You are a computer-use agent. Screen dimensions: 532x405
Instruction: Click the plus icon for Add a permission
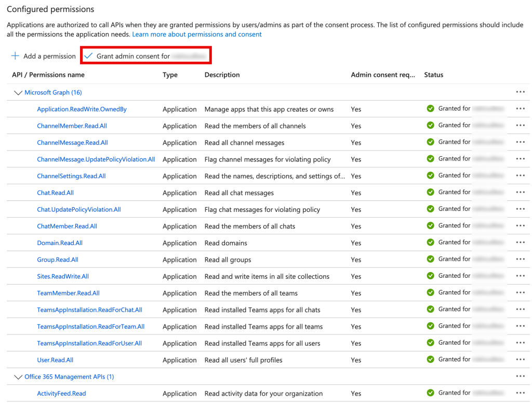[x=15, y=56]
